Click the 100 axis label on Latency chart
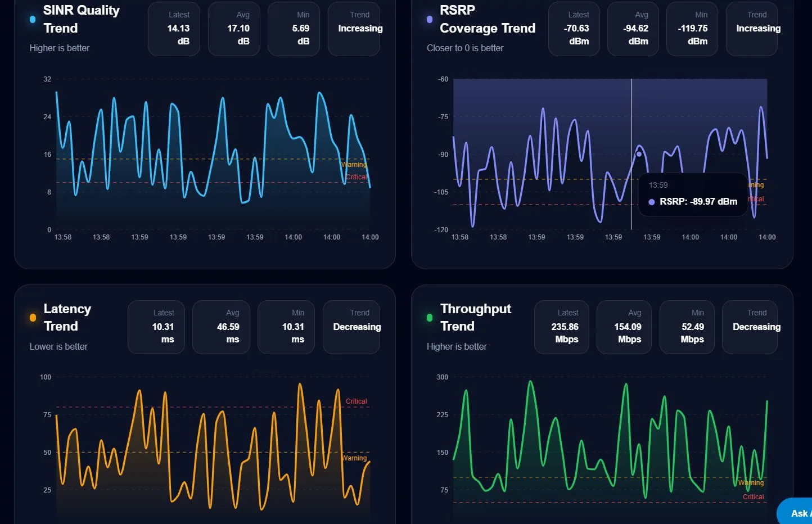This screenshot has width=812, height=524. coord(46,377)
